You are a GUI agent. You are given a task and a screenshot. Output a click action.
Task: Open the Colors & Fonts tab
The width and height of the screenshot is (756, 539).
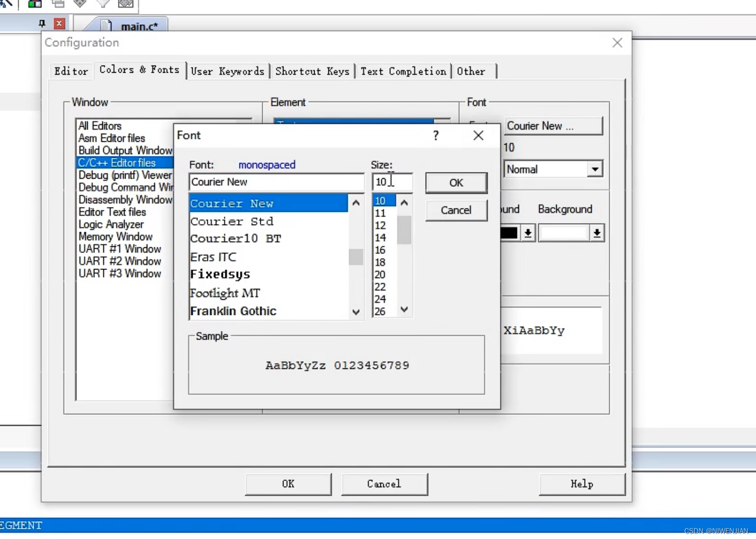(139, 70)
